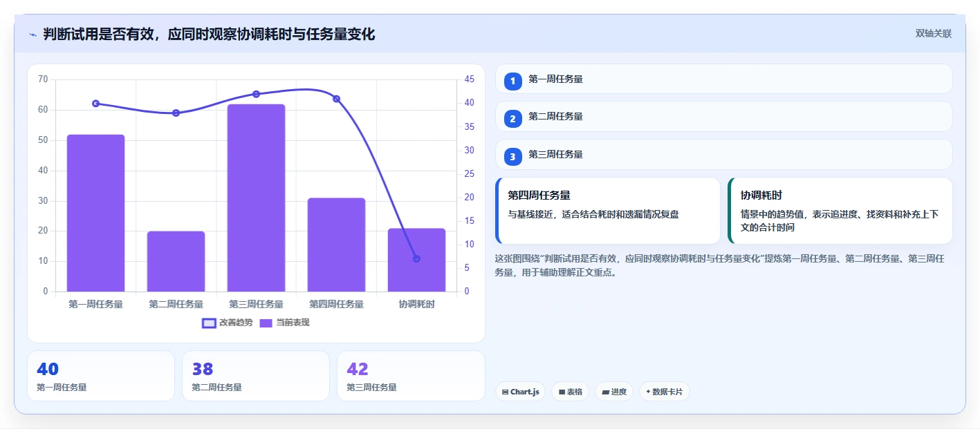Screen dimensions: 980x429
Task: Click the 改善趋势 legend color box
Action: coord(209,323)
